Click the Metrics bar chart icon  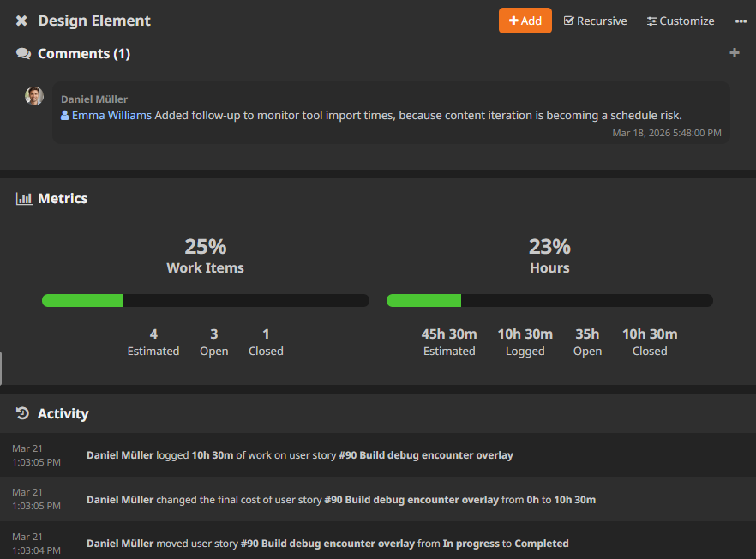24,199
